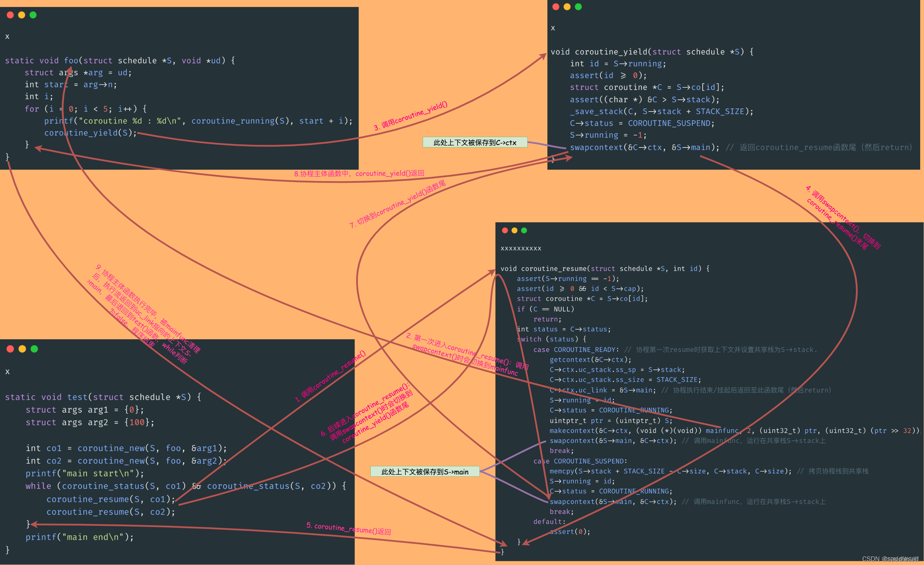Image resolution: width=924 pixels, height=565 pixels.
Task: Click 'int co2 = coroutine_new(S, foo, &arg2);' line
Action: 126,461
